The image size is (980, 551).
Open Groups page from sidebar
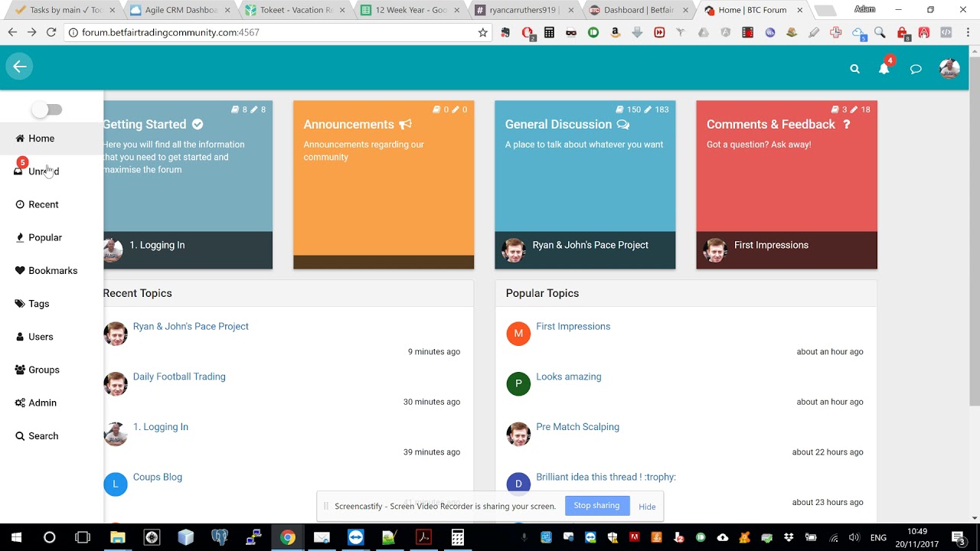(x=44, y=370)
